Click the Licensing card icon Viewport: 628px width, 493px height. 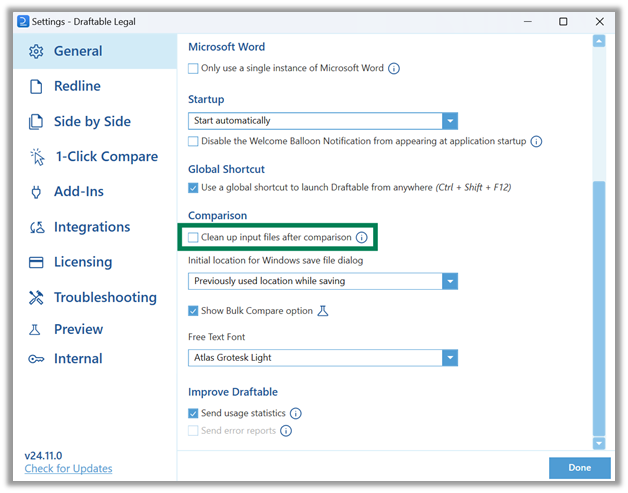(36, 262)
